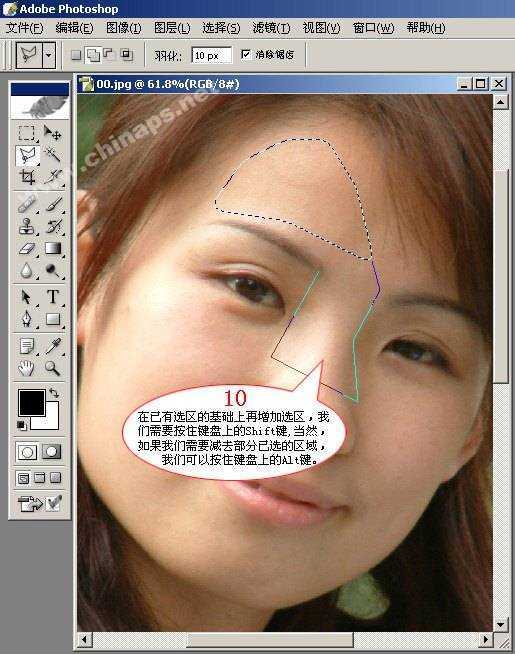Select the Blur tool
The height and width of the screenshot is (654, 515).
(x=27, y=271)
